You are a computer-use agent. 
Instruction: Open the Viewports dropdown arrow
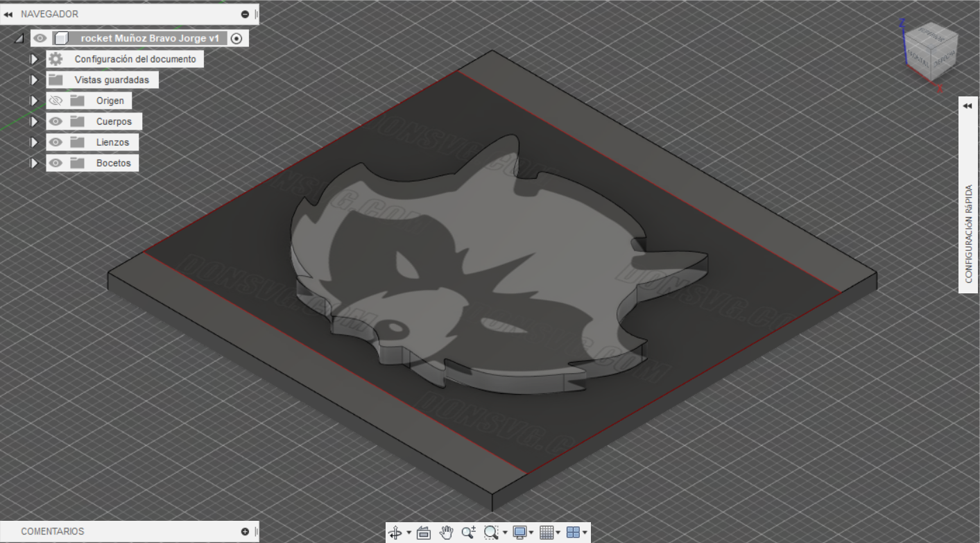pos(585,533)
